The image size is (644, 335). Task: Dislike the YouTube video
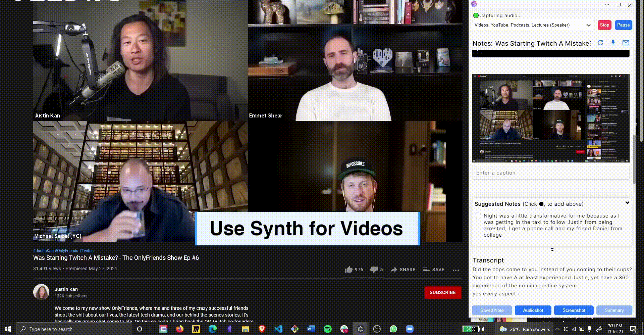pyautogui.click(x=376, y=270)
